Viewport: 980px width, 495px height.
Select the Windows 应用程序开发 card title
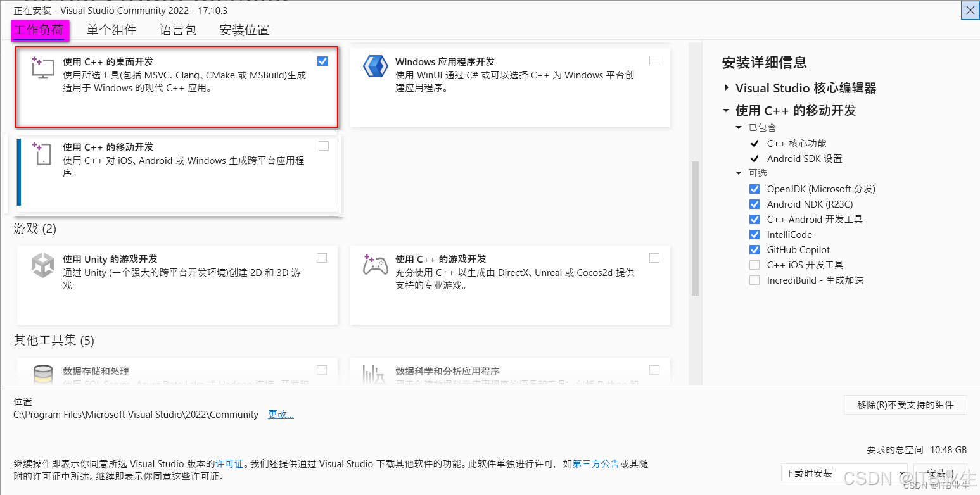(x=445, y=62)
